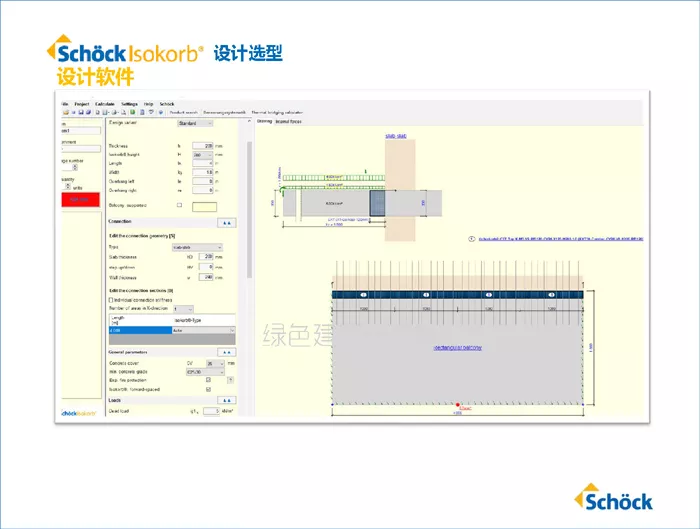The image size is (700, 529).
Task: Enable Individual connection stiffness checkbox
Action: pyautogui.click(x=111, y=300)
